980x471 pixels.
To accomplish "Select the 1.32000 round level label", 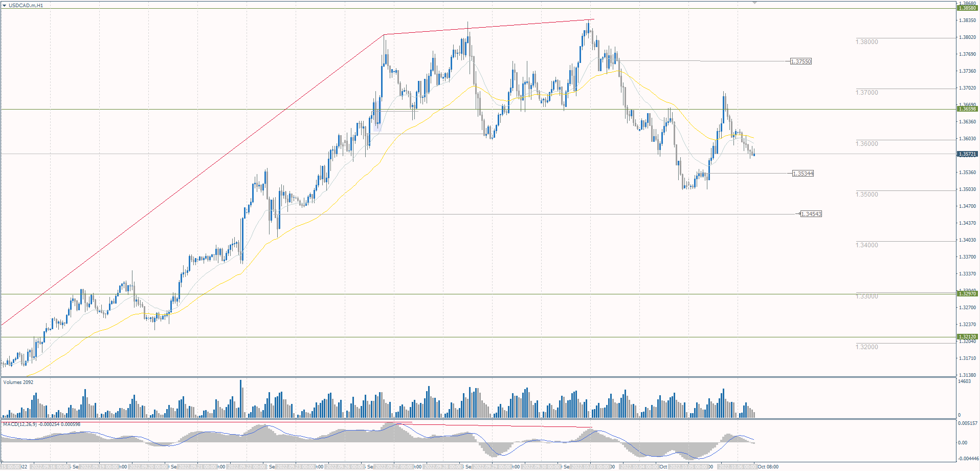I will [866, 347].
